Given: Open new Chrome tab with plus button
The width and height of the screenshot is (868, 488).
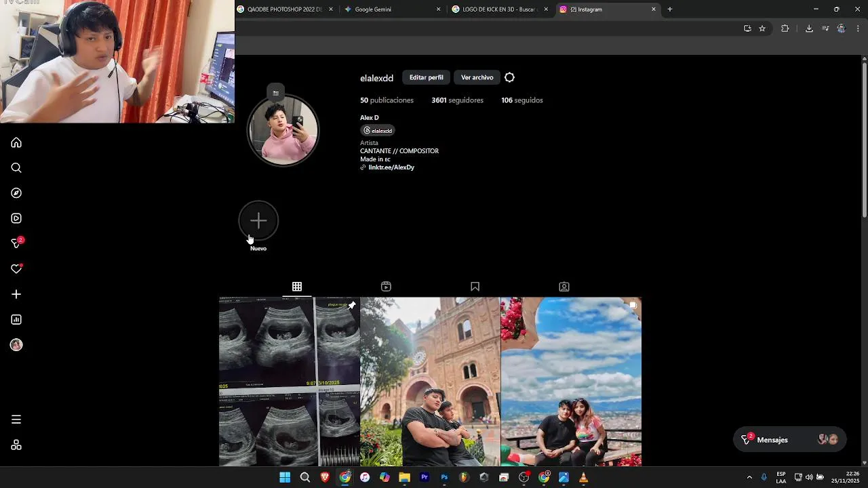Looking at the screenshot, I should [669, 9].
